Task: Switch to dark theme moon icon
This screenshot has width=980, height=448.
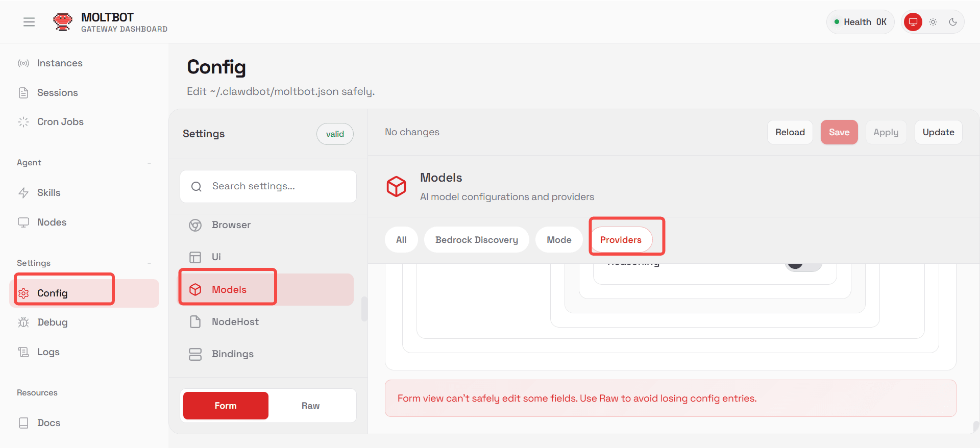Action: pos(953,22)
